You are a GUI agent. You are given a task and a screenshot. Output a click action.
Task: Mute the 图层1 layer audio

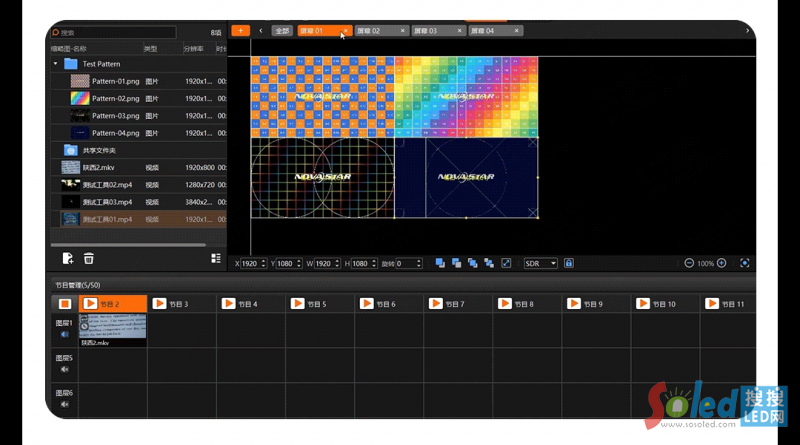64,334
